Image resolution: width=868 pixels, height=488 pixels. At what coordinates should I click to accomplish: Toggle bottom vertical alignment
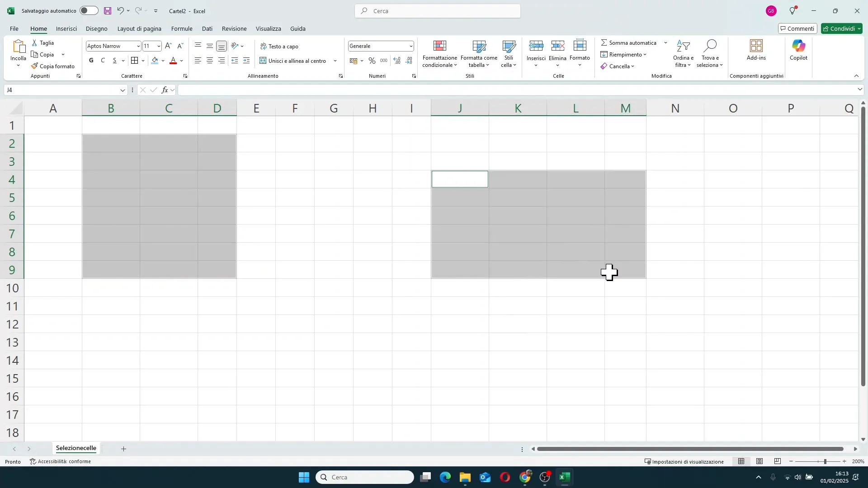(x=222, y=46)
